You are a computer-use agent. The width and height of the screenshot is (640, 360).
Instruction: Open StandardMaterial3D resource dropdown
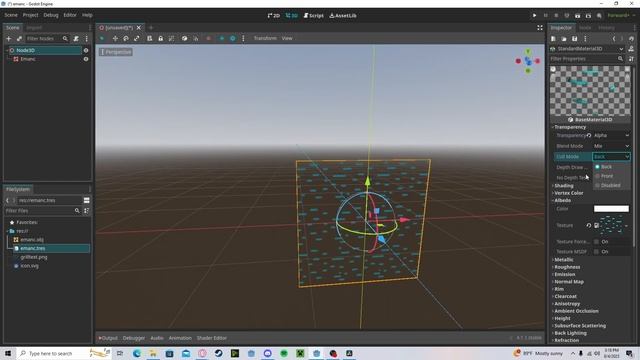pyautogui.click(x=587, y=49)
